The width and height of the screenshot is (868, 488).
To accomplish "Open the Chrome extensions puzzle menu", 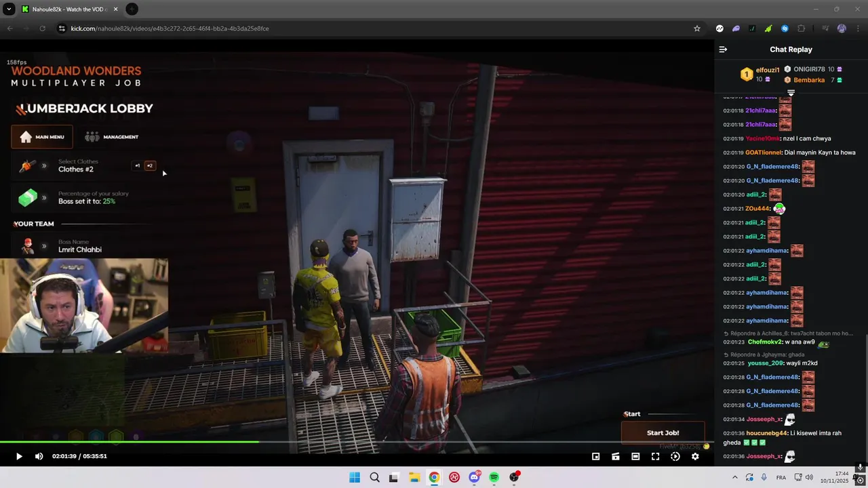I will (802, 28).
